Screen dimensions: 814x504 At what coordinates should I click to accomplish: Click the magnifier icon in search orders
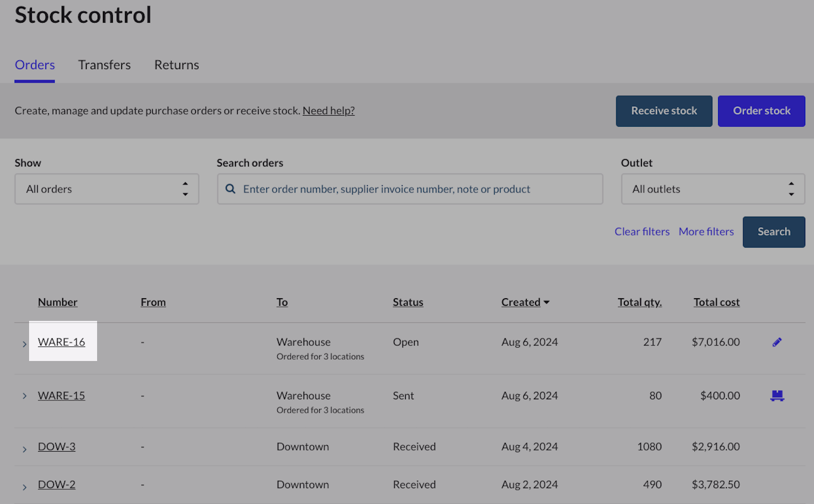click(230, 189)
